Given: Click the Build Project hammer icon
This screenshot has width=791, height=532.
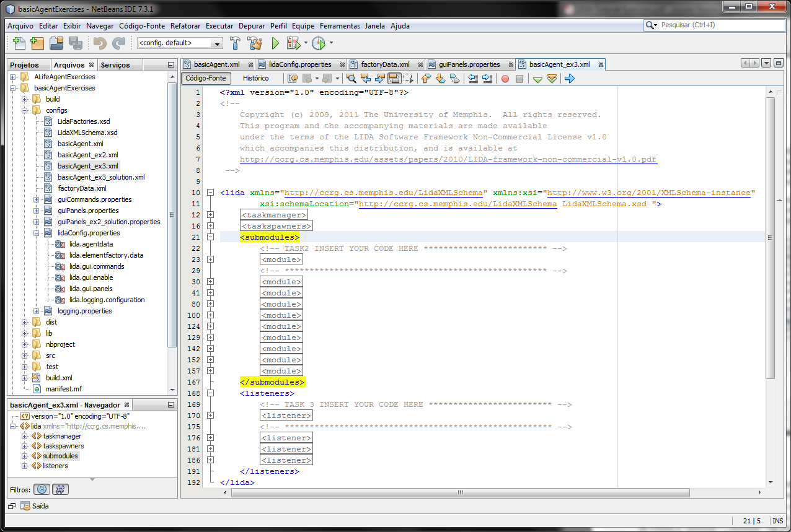Looking at the screenshot, I should coord(236,43).
